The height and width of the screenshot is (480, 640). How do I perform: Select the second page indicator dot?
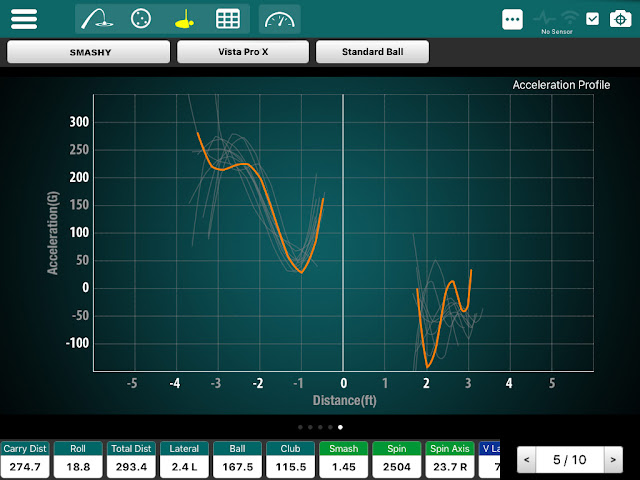310,427
